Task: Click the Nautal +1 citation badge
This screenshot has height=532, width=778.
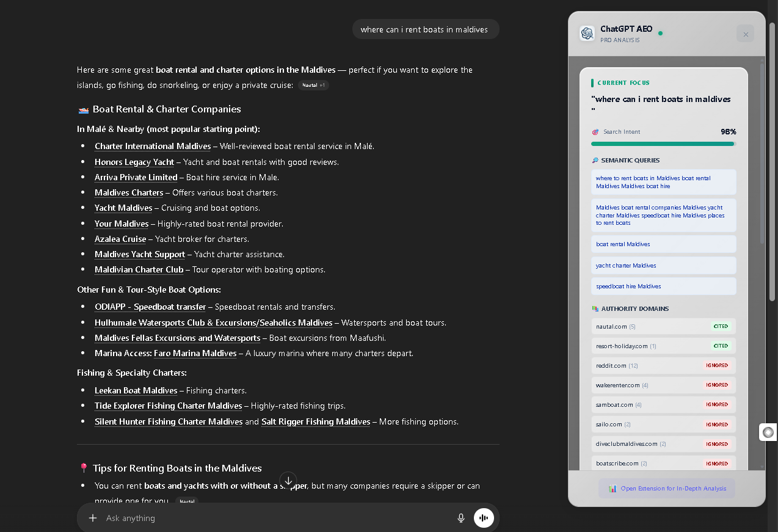Action: (314, 86)
